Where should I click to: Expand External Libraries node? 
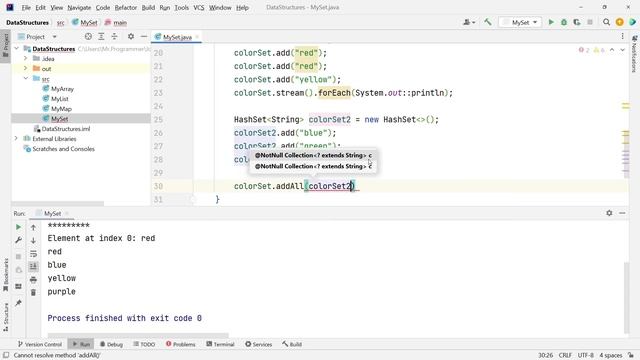tap(16, 139)
